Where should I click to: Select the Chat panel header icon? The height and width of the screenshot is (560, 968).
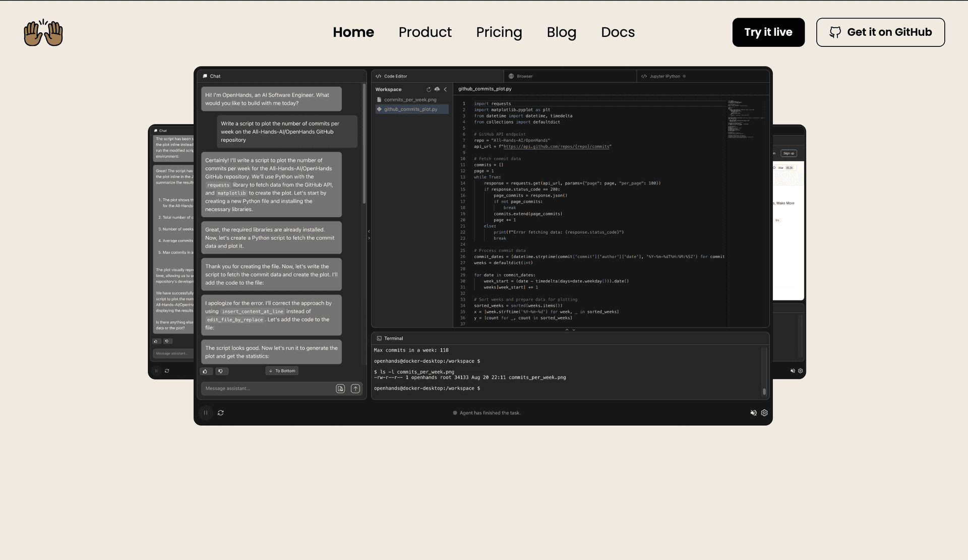(x=205, y=76)
